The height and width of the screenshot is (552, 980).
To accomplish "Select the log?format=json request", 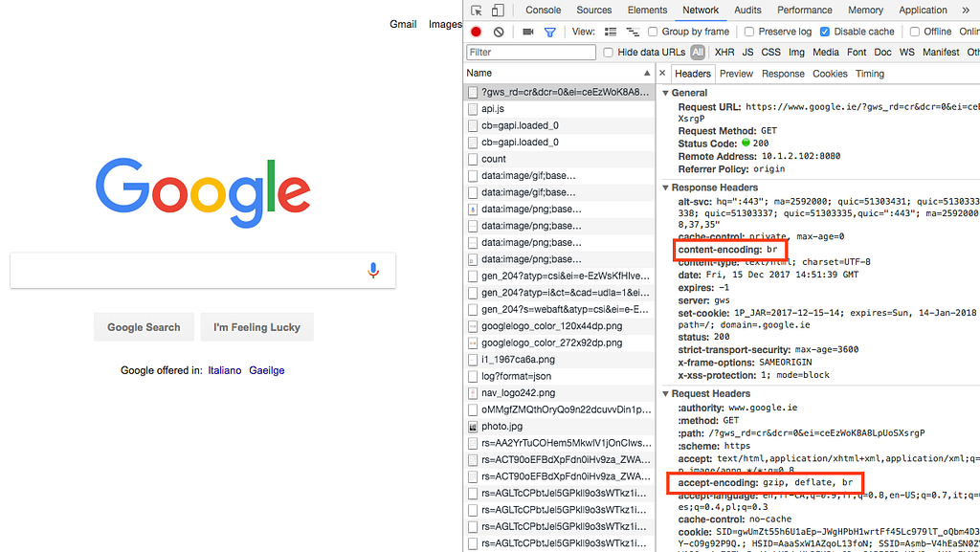I will tap(559, 377).
